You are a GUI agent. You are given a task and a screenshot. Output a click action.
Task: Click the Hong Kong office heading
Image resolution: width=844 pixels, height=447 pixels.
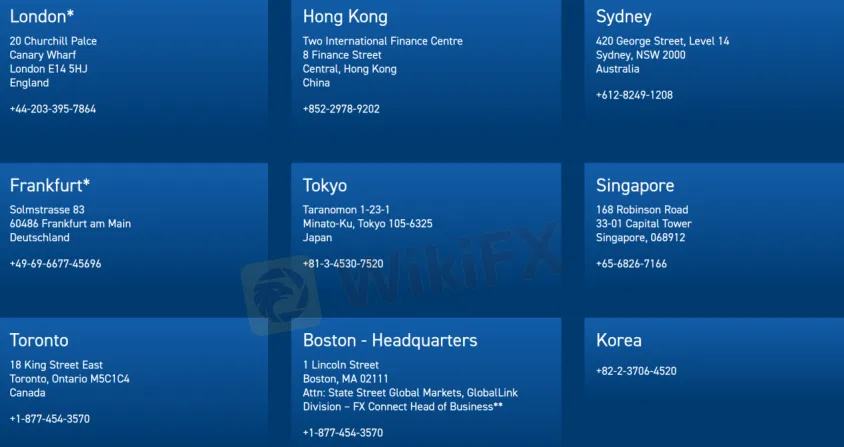tap(345, 17)
